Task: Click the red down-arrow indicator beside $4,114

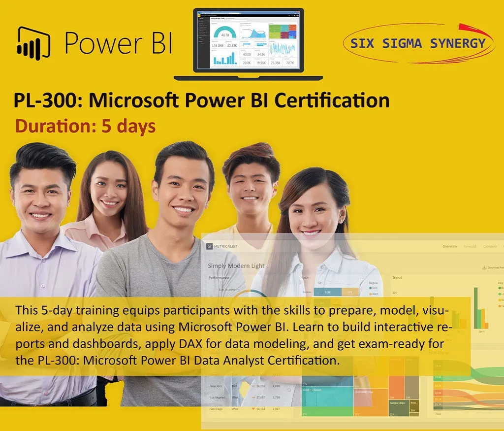Action: coord(253,408)
